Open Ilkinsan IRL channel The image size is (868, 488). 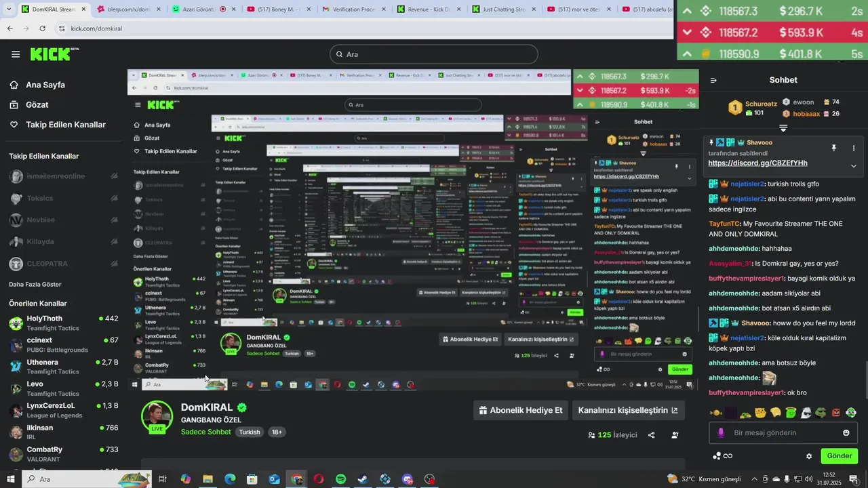(64, 432)
